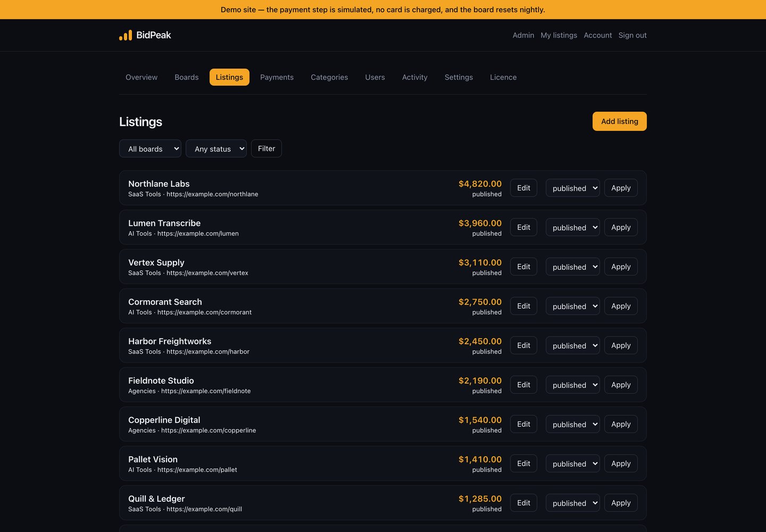Open the Payments tab

pos(277,77)
